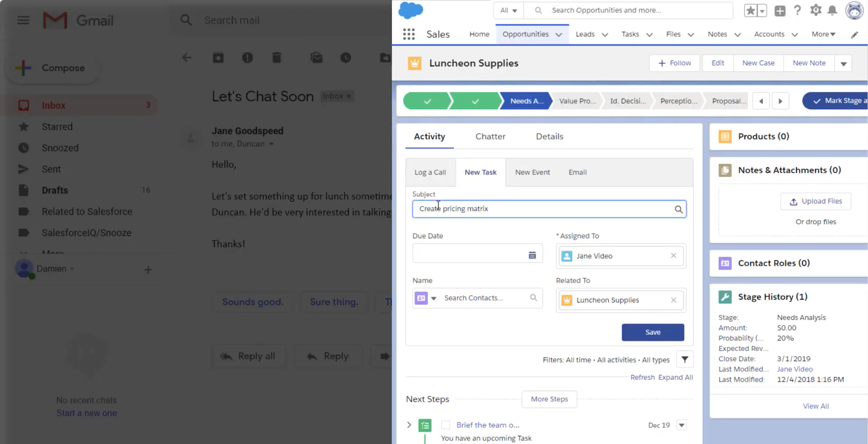Expand the Opportunities tab chevron
Screen dimensions: 868x444
click(x=559, y=35)
